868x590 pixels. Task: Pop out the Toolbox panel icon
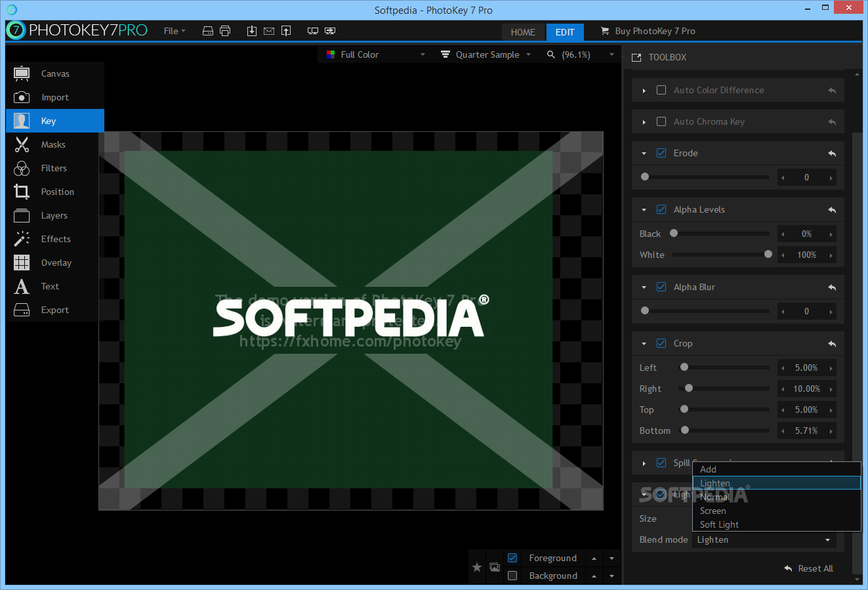click(x=636, y=58)
